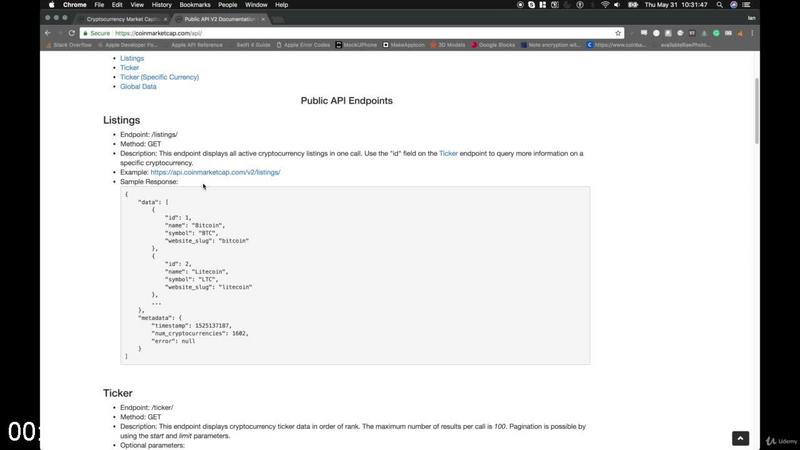800x450 pixels.
Task: Click "Endpoint: /ticker/" text
Action: 146,407
